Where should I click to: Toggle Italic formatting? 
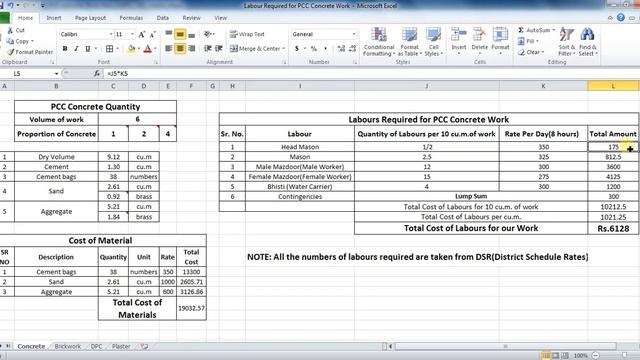[x=76, y=49]
